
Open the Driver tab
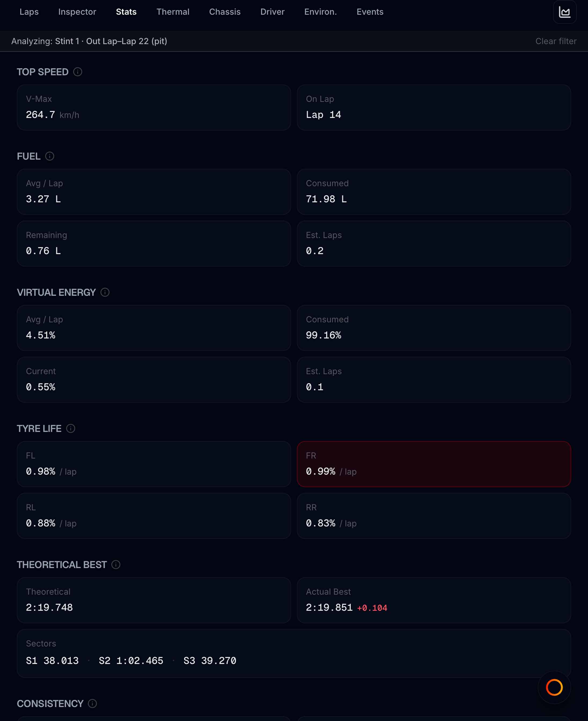pos(272,12)
